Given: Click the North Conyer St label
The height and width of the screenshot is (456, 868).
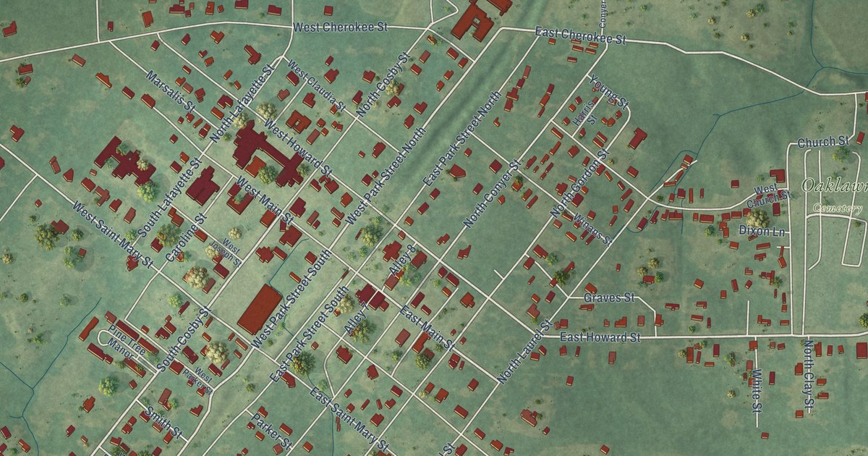Looking at the screenshot, I should [x=492, y=195].
